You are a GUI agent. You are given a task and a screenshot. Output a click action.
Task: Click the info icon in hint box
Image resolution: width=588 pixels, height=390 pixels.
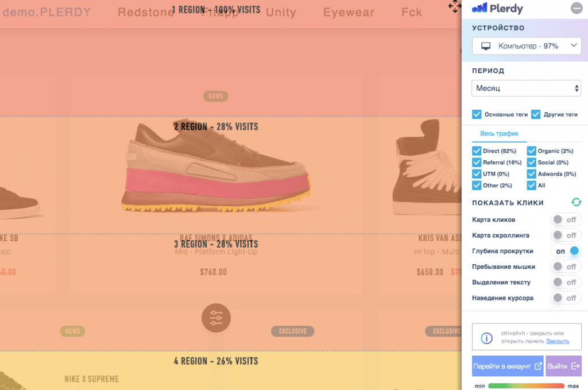tap(486, 338)
